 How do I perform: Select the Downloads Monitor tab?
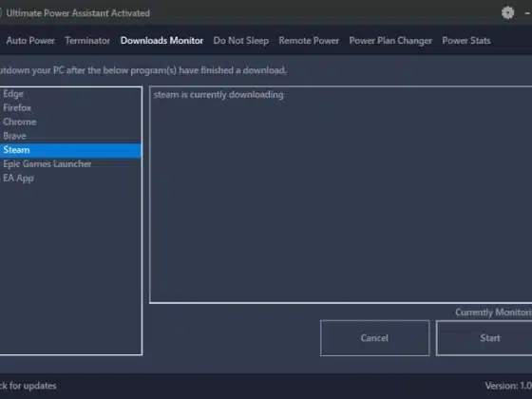click(x=161, y=41)
